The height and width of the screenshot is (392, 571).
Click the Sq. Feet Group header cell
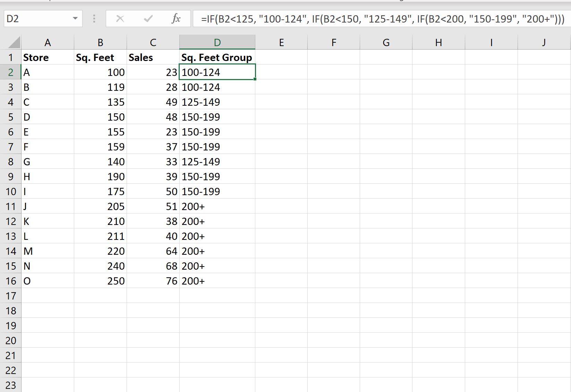(x=217, y=57)
